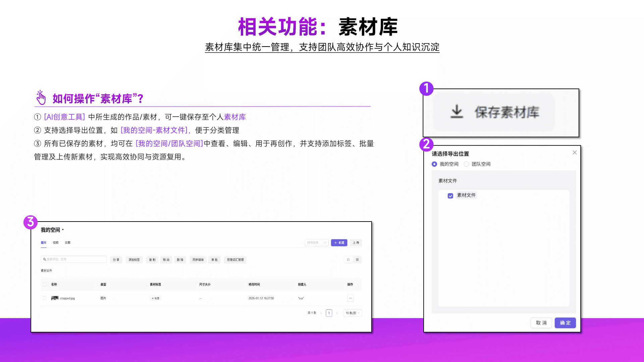This screenshot has height=362, width=644.
Task: Switch to grid view layout icon
Action: [x=357, y=260]
